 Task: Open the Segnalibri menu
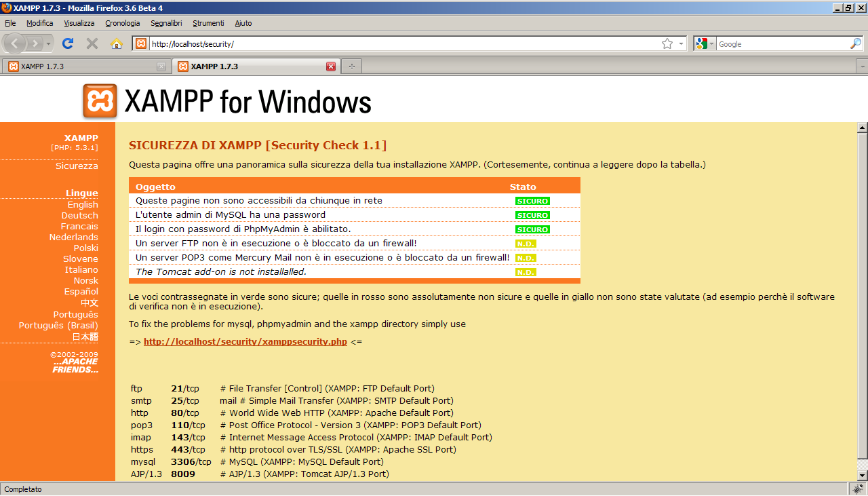pyautogui.click(x=166, y=23)
